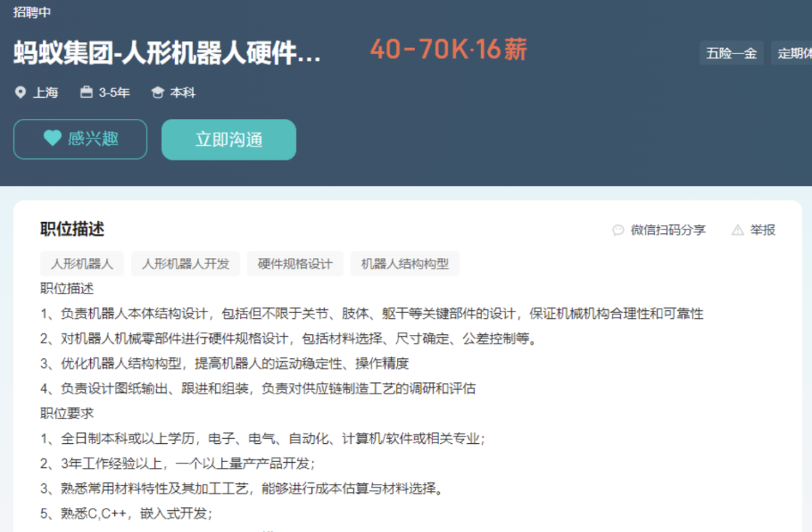The image size is (812, 532).
Task: Click the WeChat share bubble icon
Action: click(x=618, y=230)
